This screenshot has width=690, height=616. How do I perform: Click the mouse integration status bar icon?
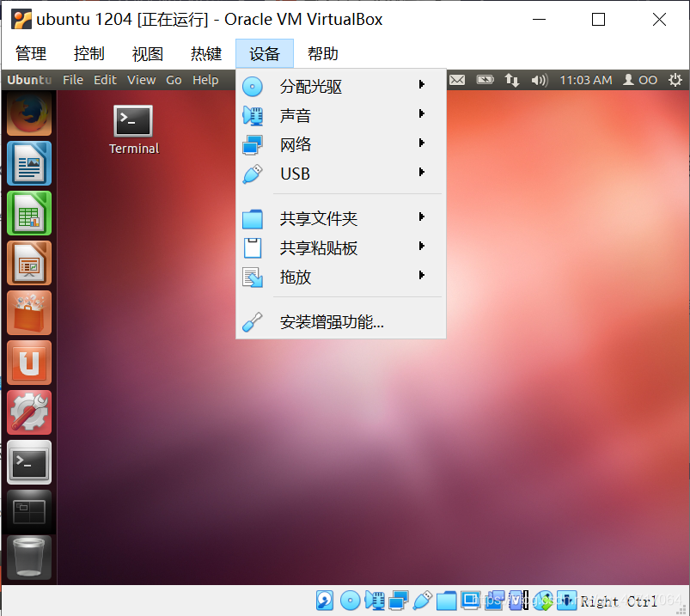(x=544, y=601)
